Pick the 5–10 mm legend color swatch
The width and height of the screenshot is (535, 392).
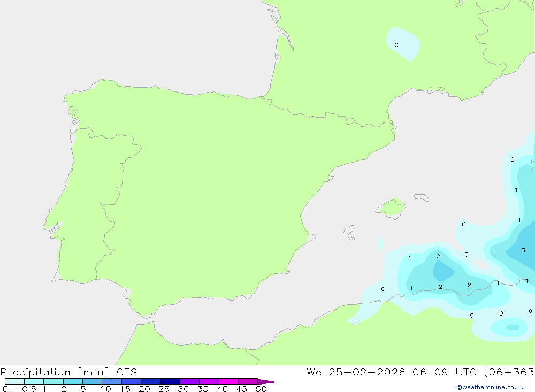click(92, 381)
